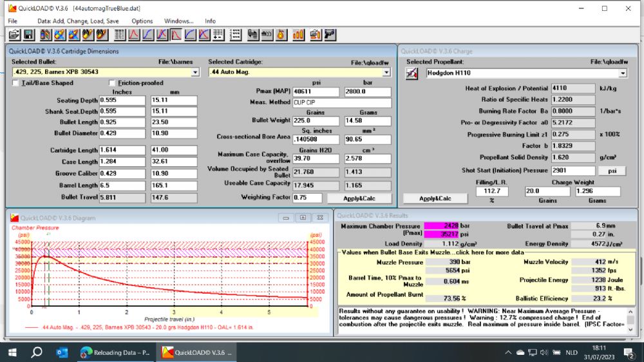Open the Windows... menu
The width and height of the screenshot is (644, 362).
178,21
